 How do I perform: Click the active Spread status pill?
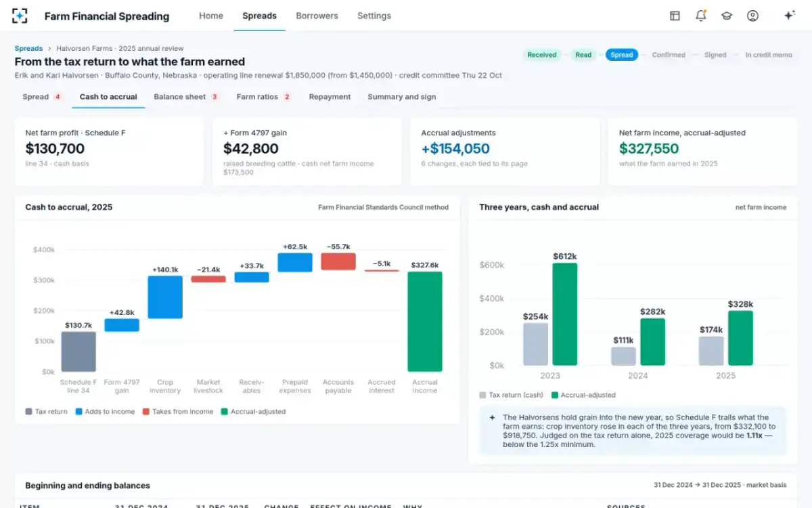click(622, 55)
